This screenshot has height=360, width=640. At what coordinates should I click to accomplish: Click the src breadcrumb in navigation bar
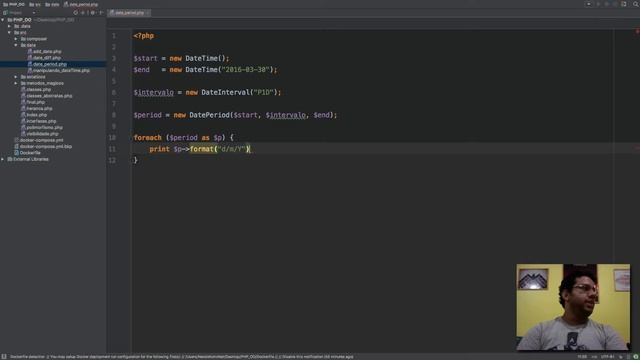(35, 4)
